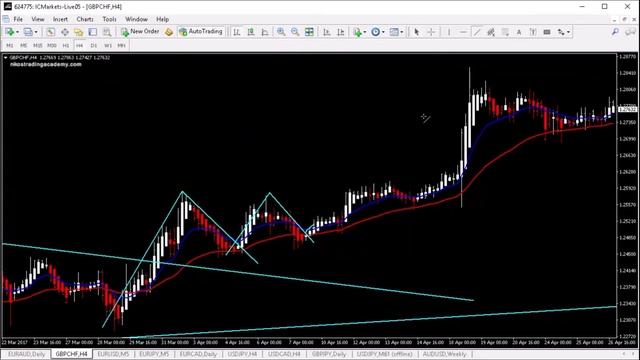Select the Text tool A
Viewport: 640px width, 360px height.
pos(519,32)
